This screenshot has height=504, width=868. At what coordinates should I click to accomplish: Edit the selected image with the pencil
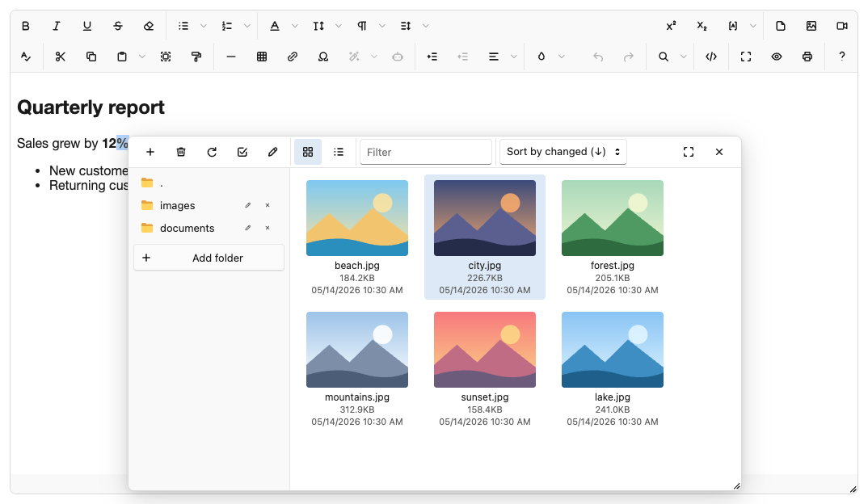click(273, 152)
